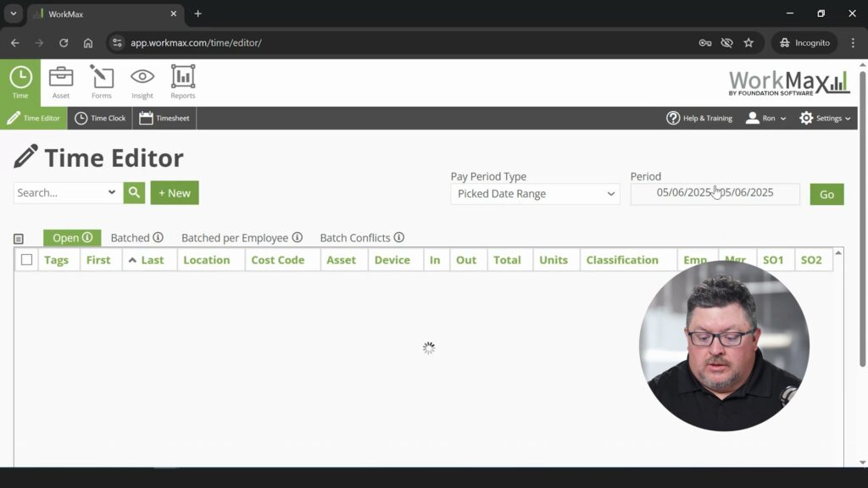Click the list icon left of Open tab
Screen dimensions: 868x488
point(19,239)
